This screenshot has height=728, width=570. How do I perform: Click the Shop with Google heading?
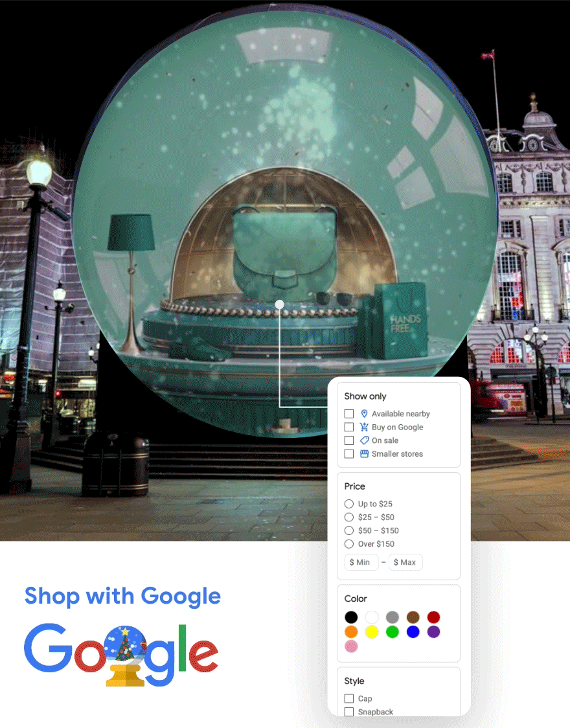[122, 597]
